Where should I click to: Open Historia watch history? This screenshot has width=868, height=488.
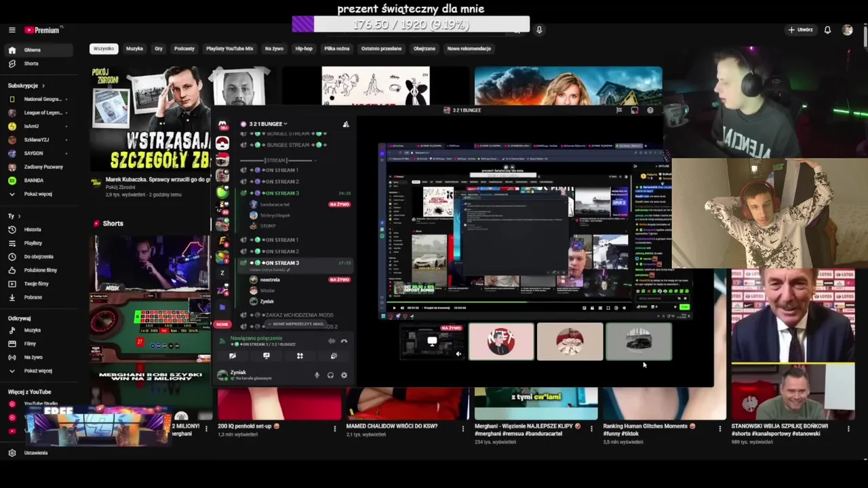[37, 230]
